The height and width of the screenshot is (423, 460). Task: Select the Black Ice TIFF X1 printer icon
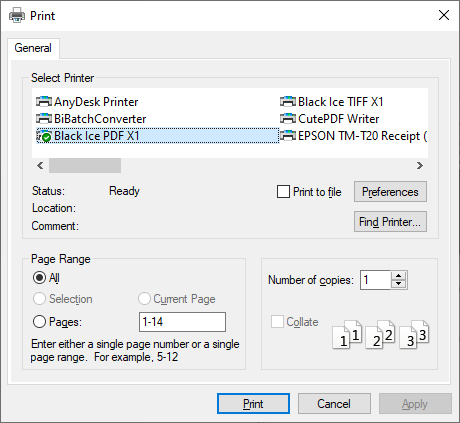tap(288, 101)
